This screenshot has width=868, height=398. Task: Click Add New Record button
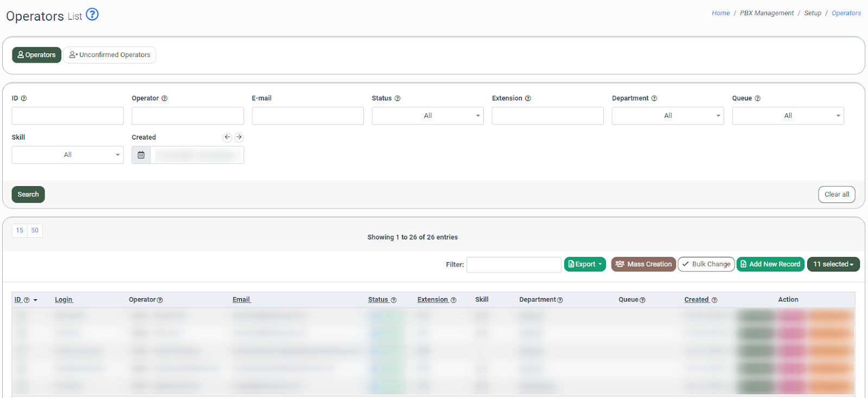pos(770,264)
